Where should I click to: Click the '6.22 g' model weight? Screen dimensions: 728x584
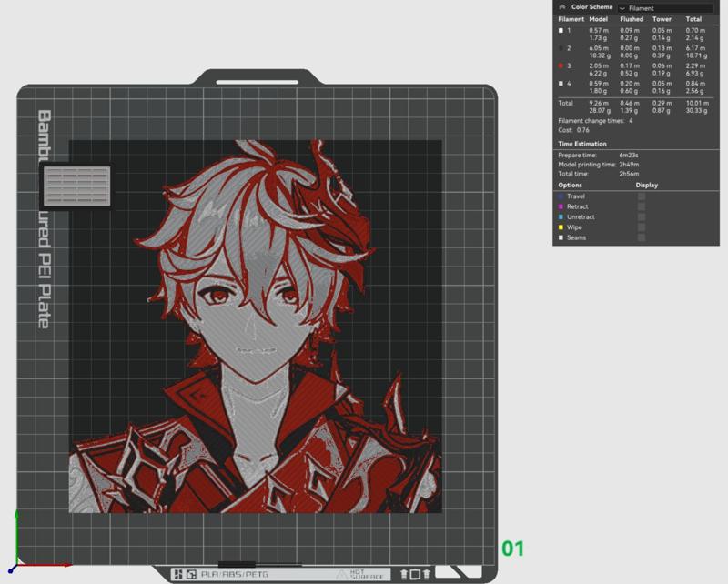pyautogui.click(x=598, y=73)
